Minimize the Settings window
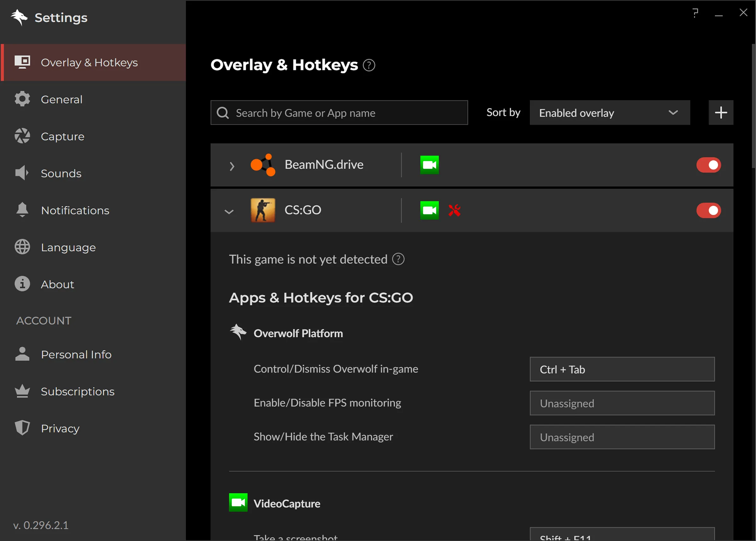 click(719, 15)
